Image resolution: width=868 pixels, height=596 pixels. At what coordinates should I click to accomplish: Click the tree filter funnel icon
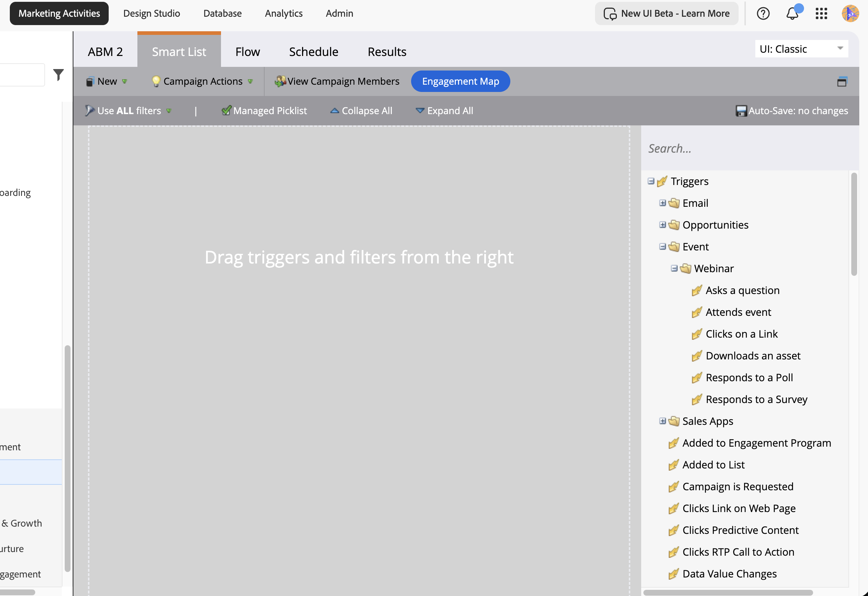[58, 75]
